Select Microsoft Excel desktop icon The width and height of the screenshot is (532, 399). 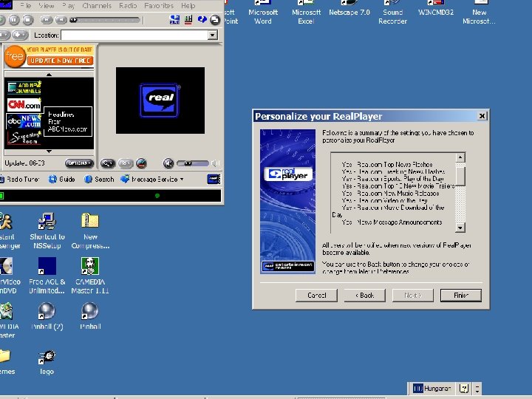pyautogui.click(x=306, y=13)
